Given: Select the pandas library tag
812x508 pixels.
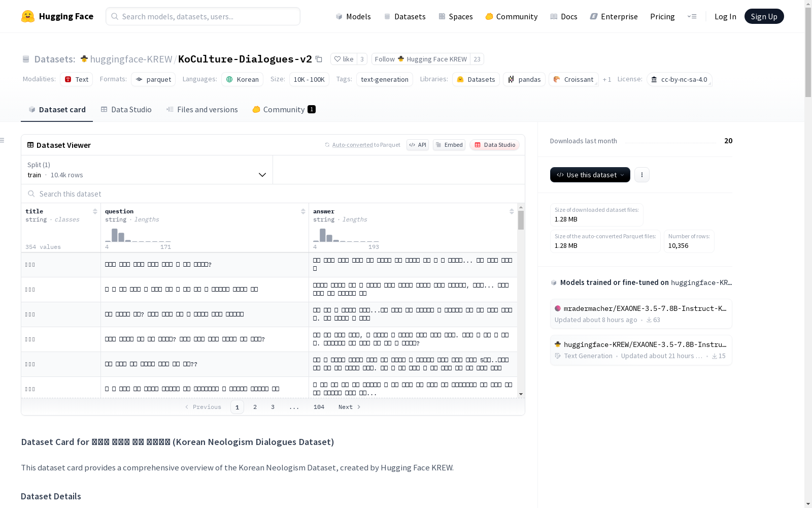Looking at the screenshot, I should click(x=524, y=79).
